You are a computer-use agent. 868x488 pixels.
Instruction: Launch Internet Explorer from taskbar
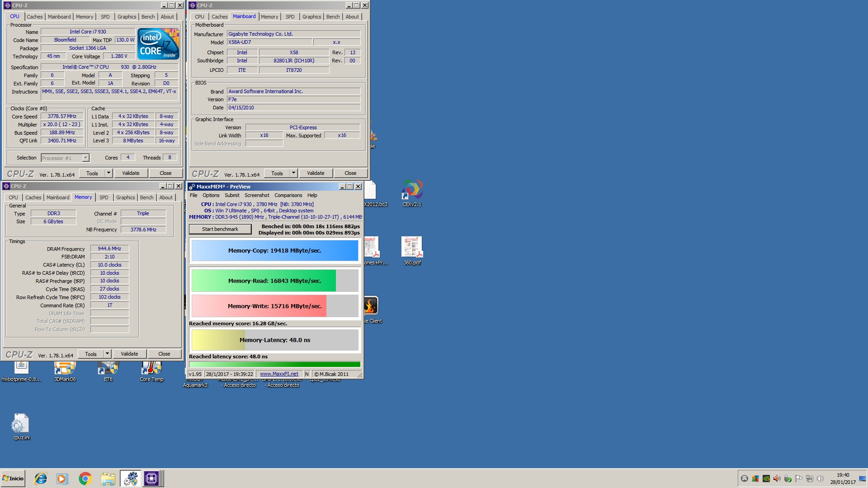[41, 479]
